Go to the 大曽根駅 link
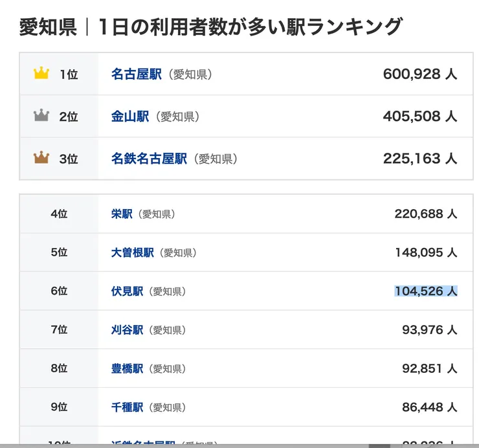This screenshot has width=479, height=448. (x=133, y=252)
